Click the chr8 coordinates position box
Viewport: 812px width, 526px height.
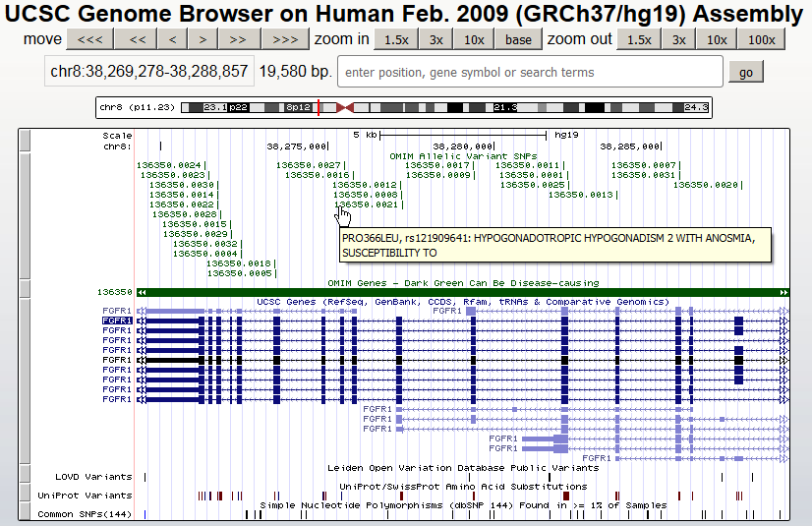[149, 73]
